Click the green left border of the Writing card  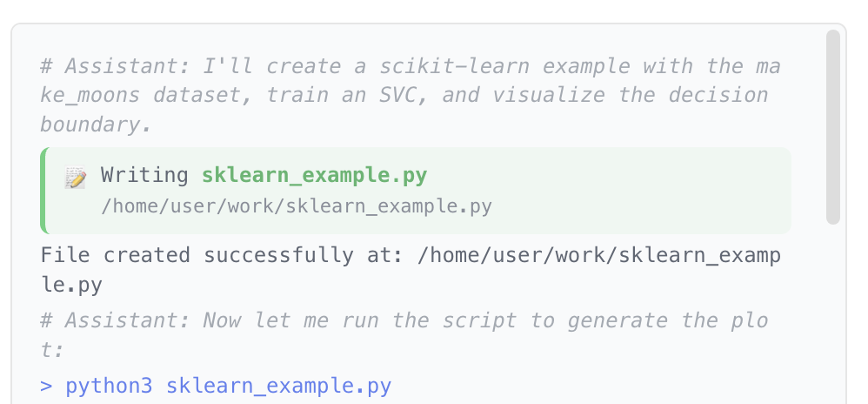[43, 191]
